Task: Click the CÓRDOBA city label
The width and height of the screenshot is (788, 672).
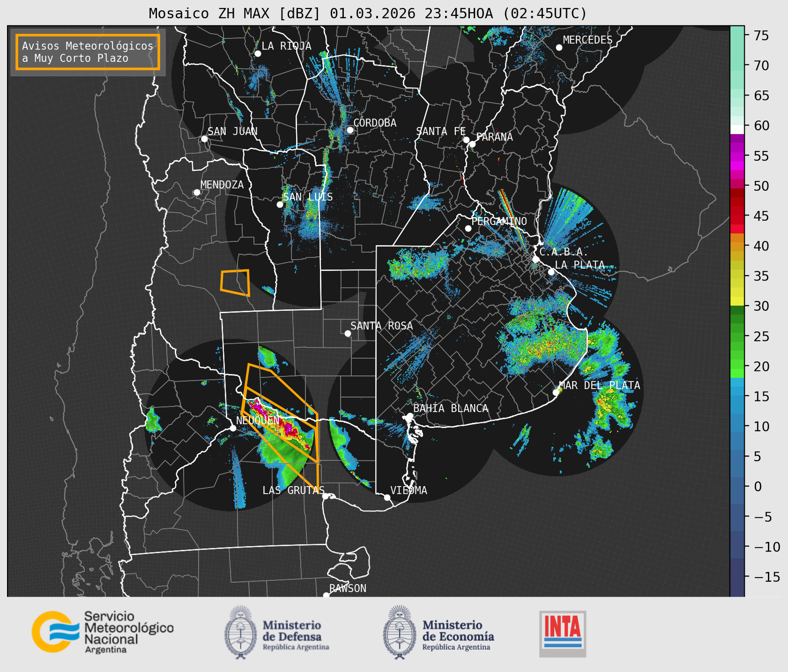Action: pyautogui.click(x=375, y=122)
